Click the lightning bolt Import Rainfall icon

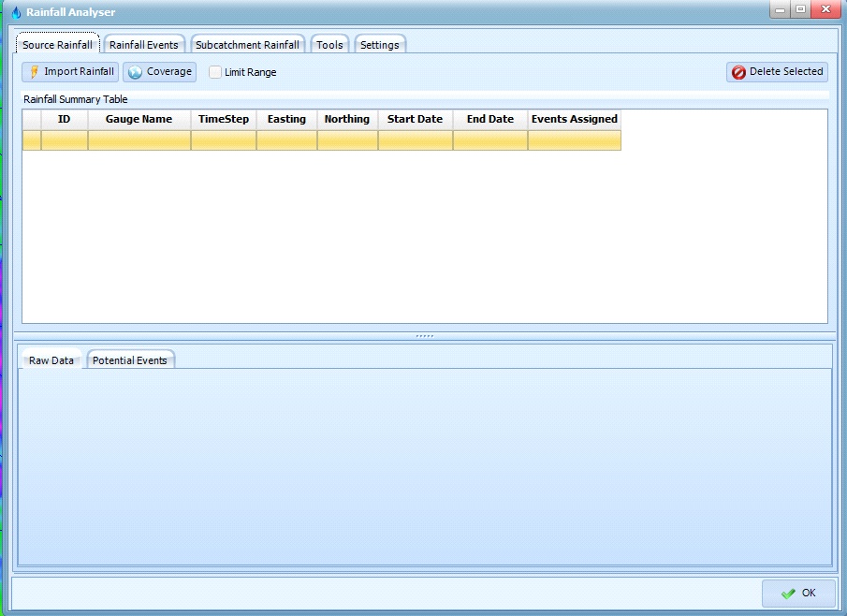coord(34,72)
